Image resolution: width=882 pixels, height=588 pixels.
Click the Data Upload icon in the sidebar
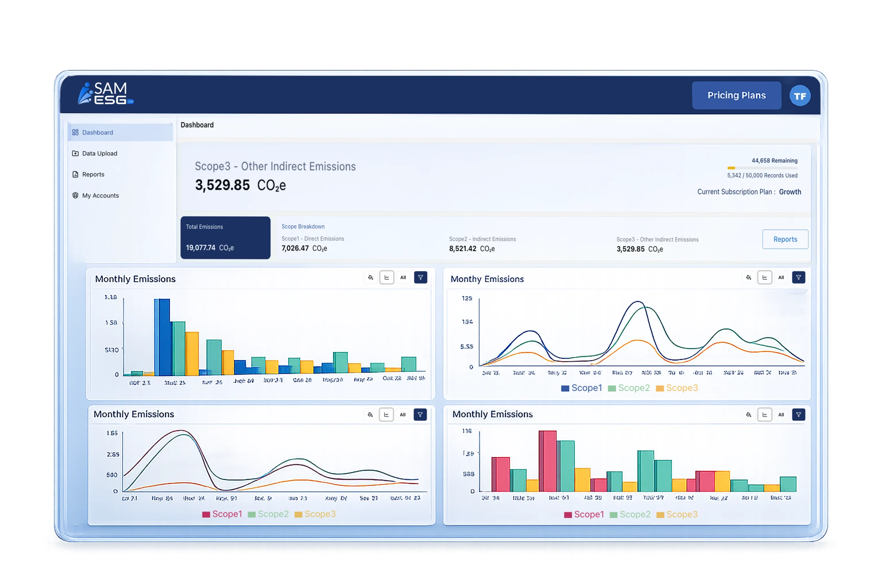(76, 153)
